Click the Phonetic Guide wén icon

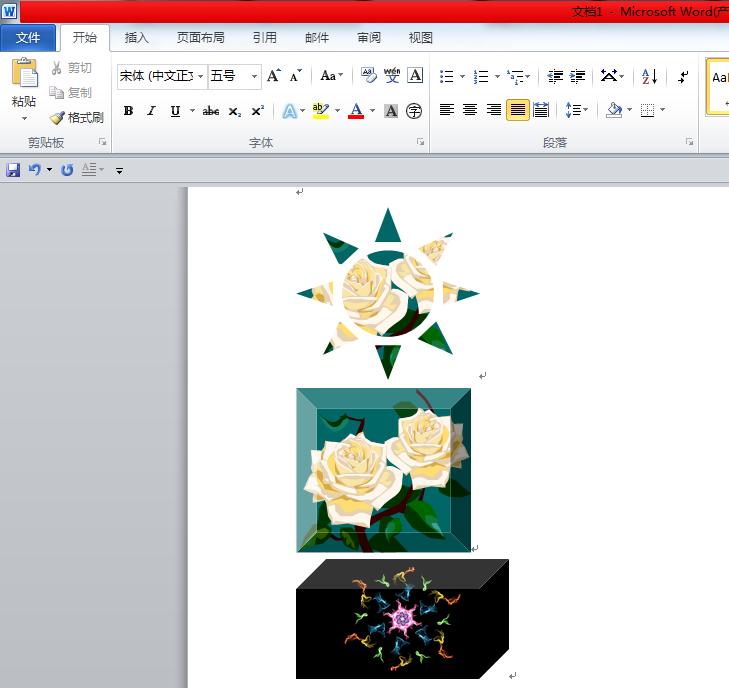point(391,75)
